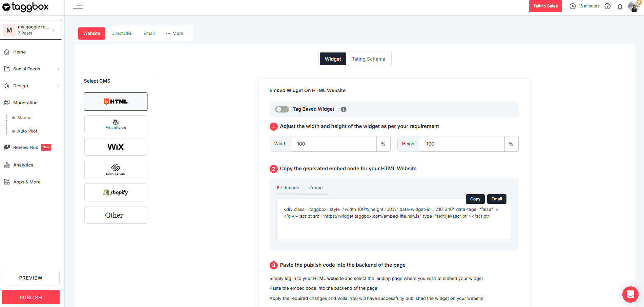644x307 pixels.
Task: Open the my google reviews widget selector
Action: click(x=31, y=30)
